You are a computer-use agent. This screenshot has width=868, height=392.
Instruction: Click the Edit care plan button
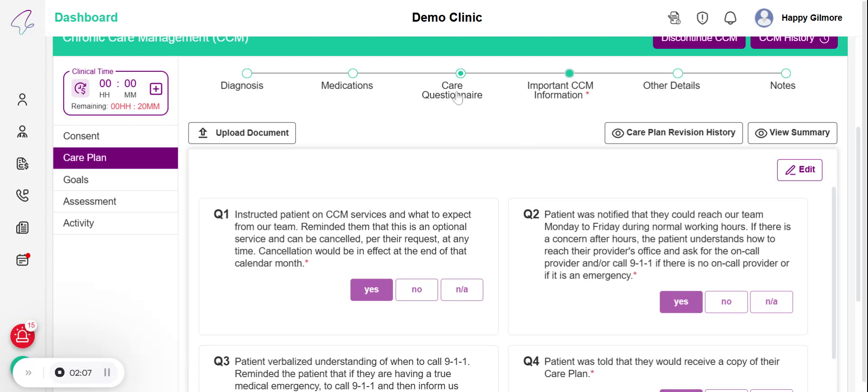pyautogui.click(x=799, y=170)
